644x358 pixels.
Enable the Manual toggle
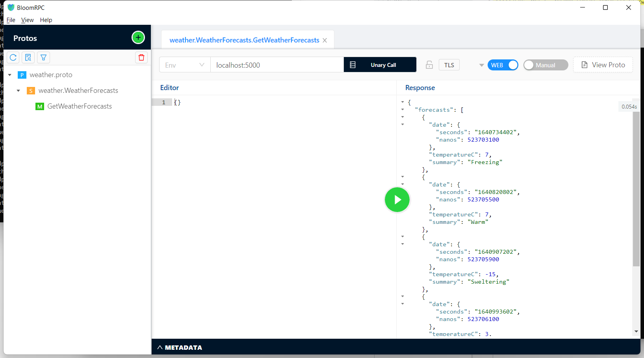[x=546, y=65]
